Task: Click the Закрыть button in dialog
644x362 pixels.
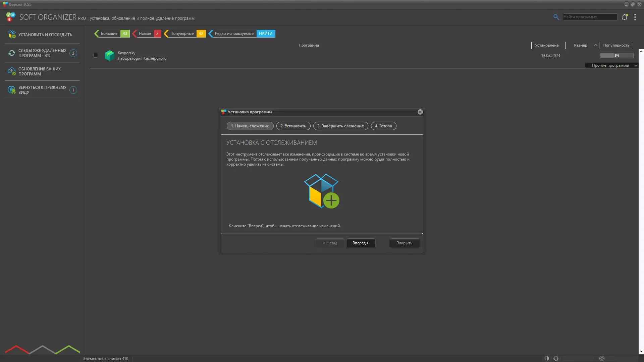Action: (404, 243)
